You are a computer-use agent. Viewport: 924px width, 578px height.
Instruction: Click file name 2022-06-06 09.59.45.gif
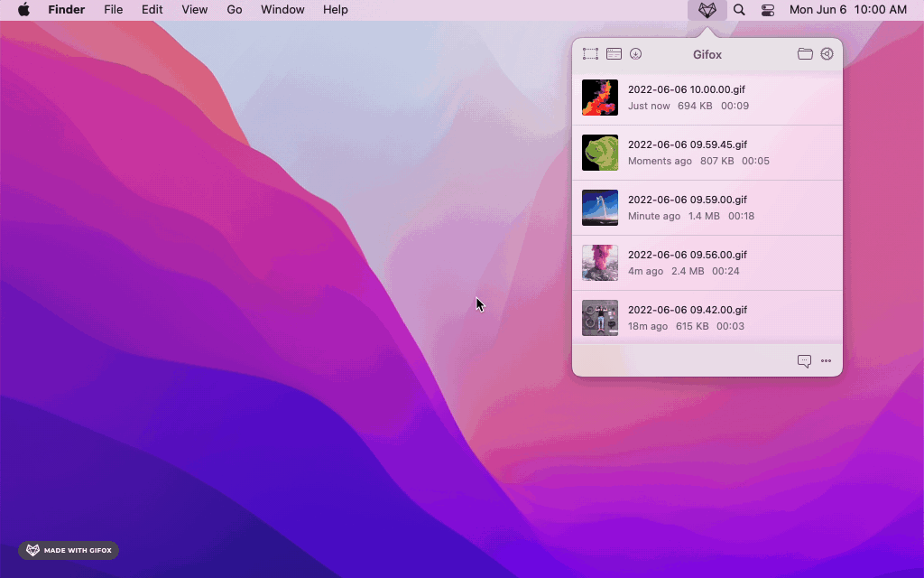point(688,144)
